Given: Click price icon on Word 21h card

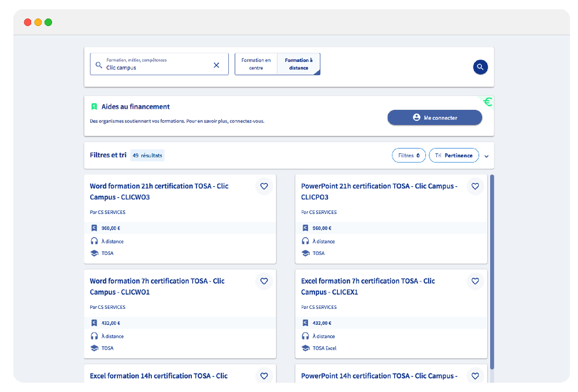Looking at the screenshot, I should click(x=94, y=228).
